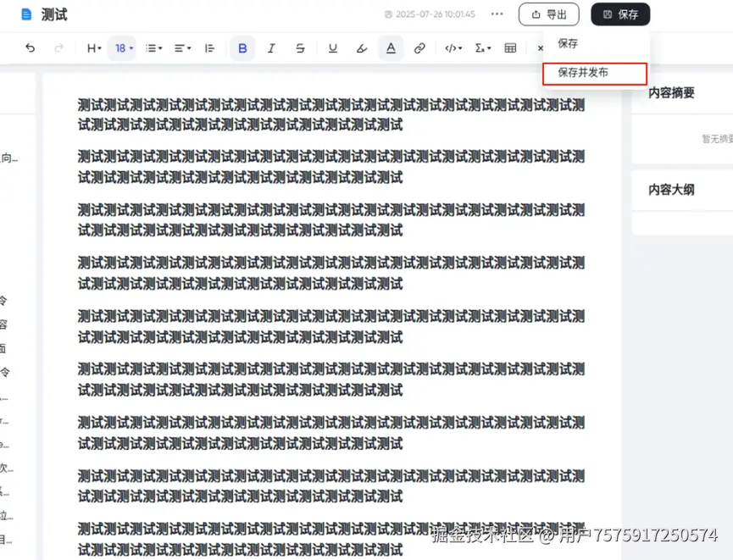Open the font size 18 dropdown

coord(123,48)
